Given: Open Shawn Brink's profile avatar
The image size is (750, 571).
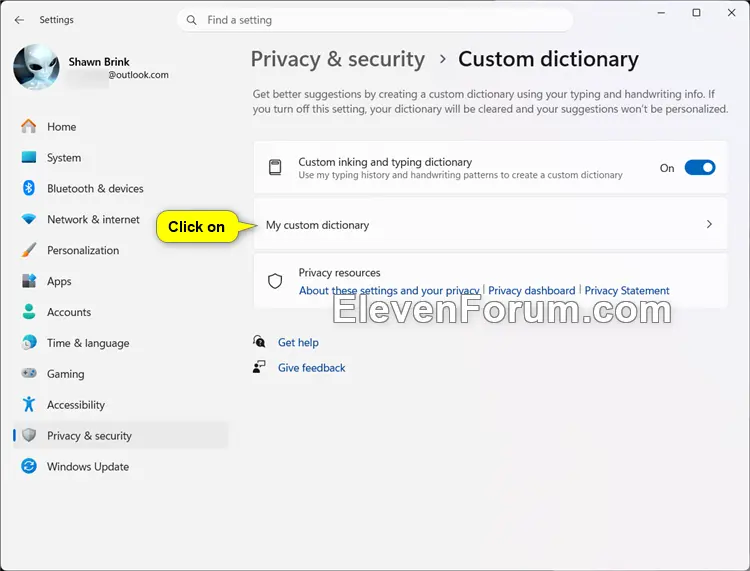Looking at the screenshot, I should [x=36, y=67].
